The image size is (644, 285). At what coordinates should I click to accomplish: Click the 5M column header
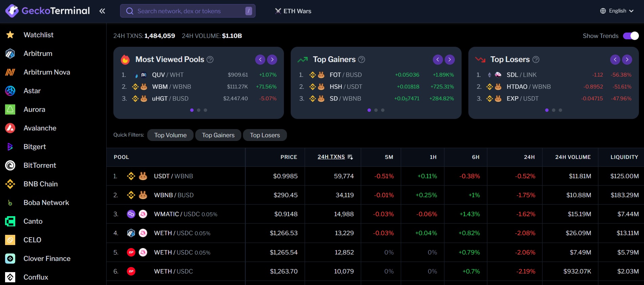point(389,157)
